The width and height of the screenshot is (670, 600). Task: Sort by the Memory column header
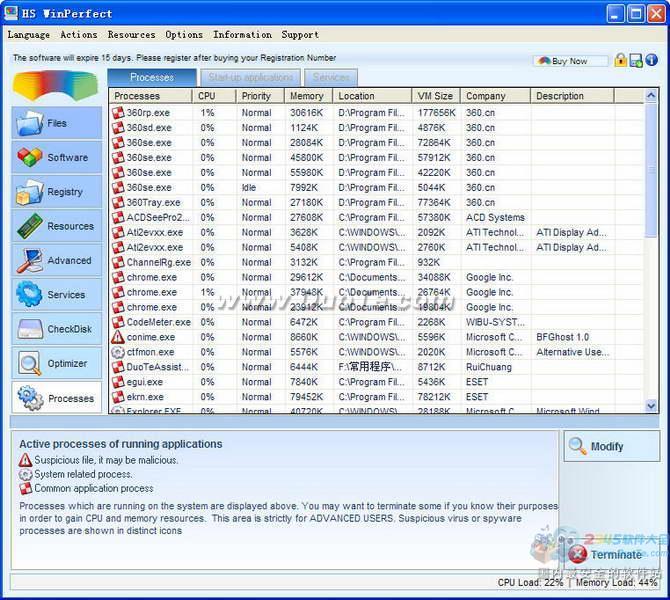(308, 96)
